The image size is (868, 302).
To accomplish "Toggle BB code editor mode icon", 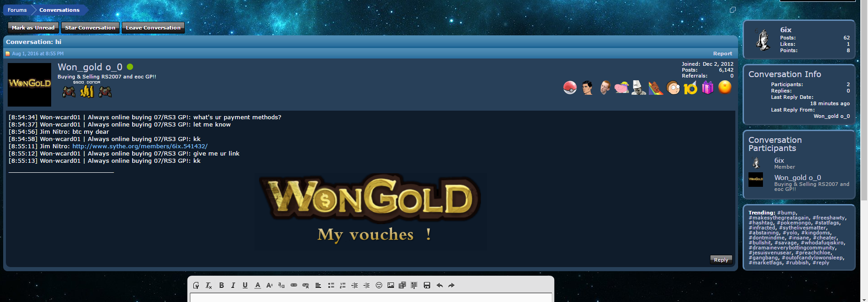I will [196, 285].
